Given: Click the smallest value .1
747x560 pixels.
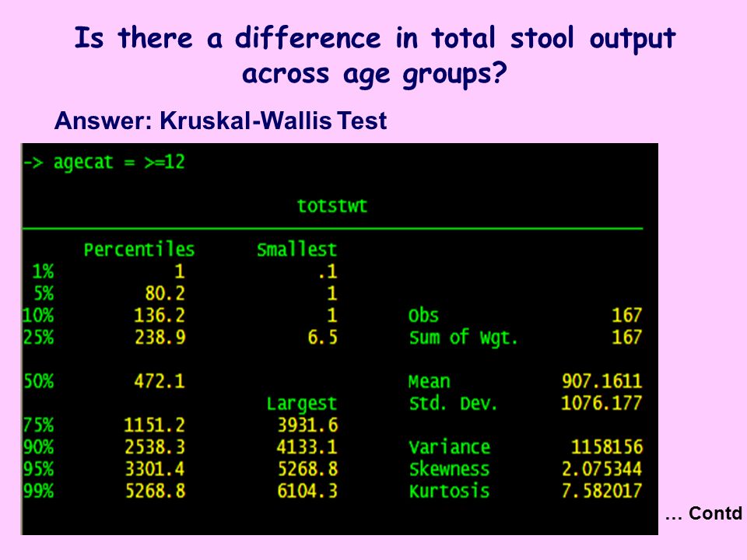Looking at the screenshot, I should pyautogui.click(x=328, y=271).
